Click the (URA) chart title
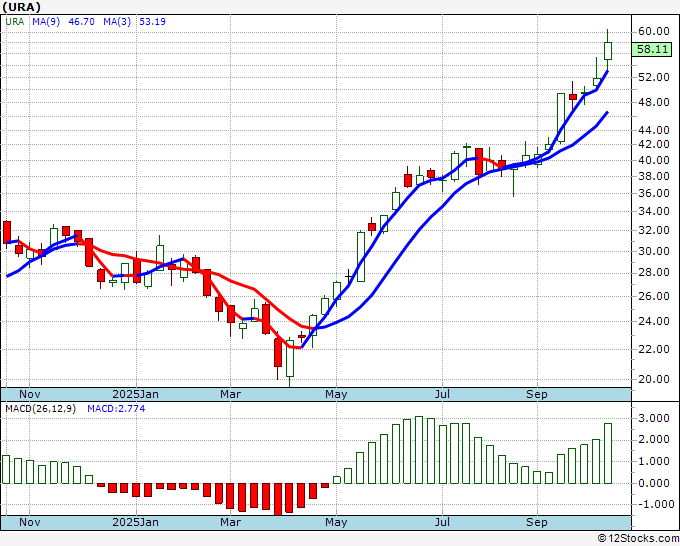680x546 pixels. tap(21, 6)
